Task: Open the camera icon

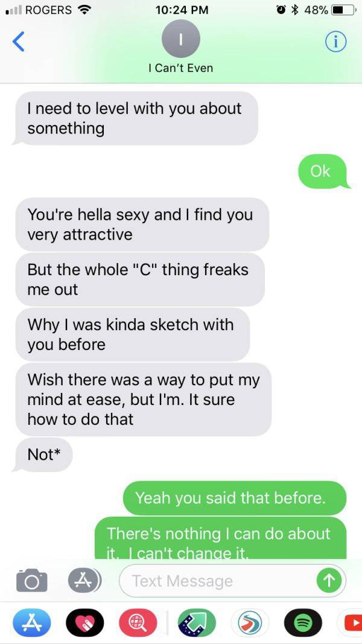Action: pyautogui.click(x=31, y=581)
